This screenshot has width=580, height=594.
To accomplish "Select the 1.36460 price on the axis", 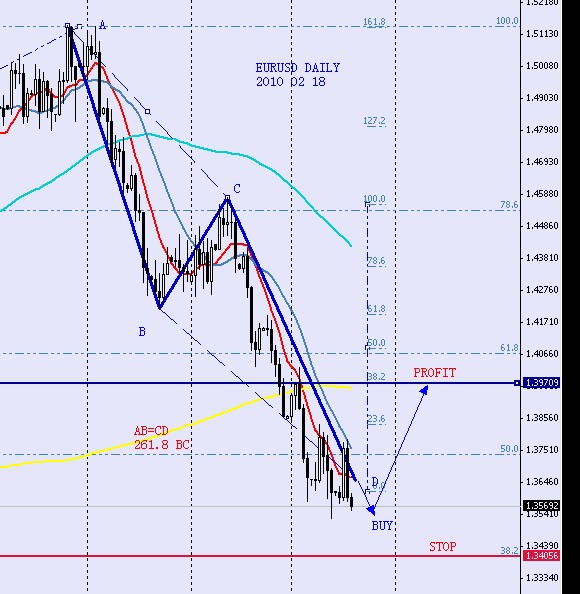I will [542, 481].
